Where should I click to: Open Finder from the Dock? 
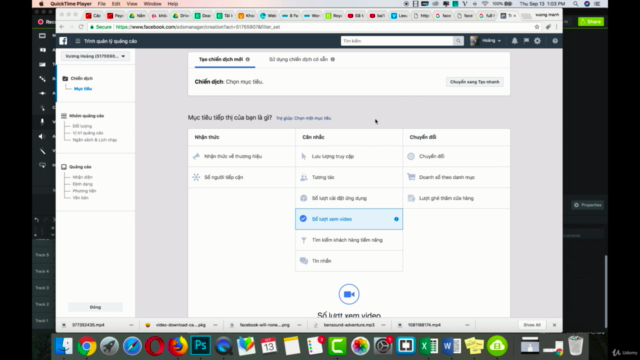[x=64, y=346]
